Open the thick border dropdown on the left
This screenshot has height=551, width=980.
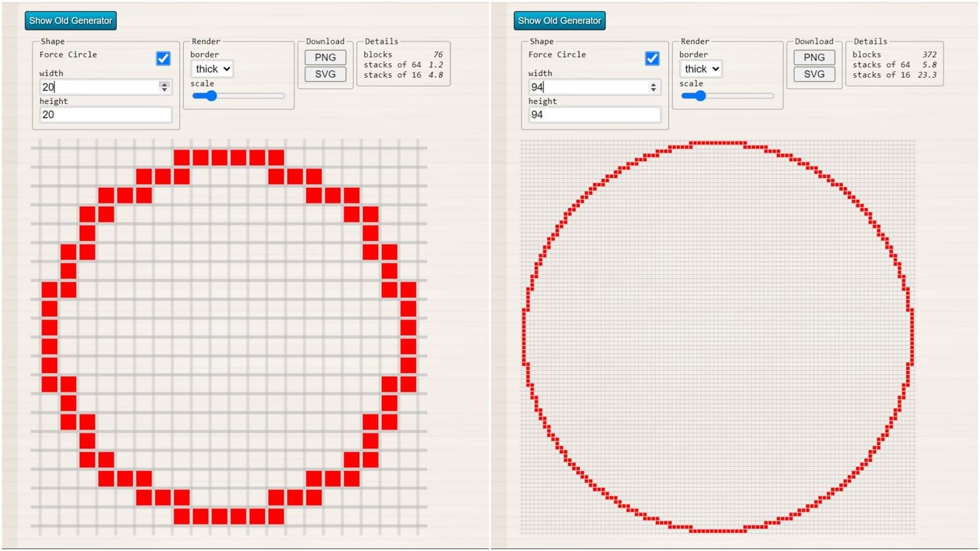pos(211,68)
